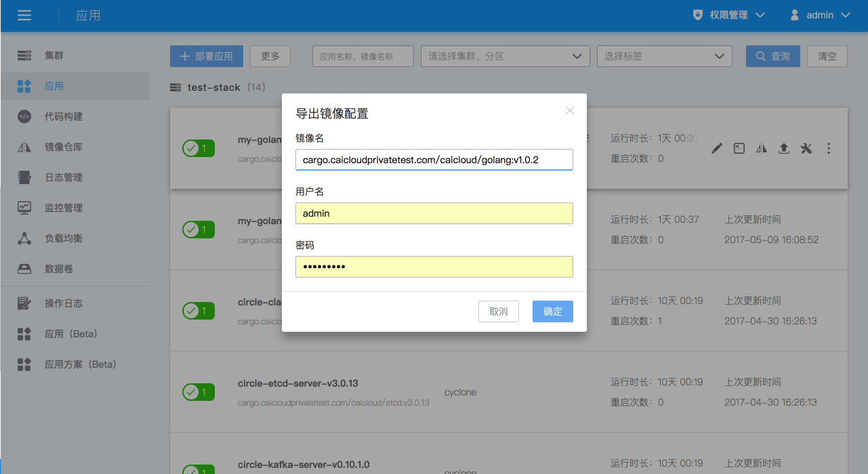Toggle the status switch of the first application
This screenshot has height=474, width=868.
point(199,148)
